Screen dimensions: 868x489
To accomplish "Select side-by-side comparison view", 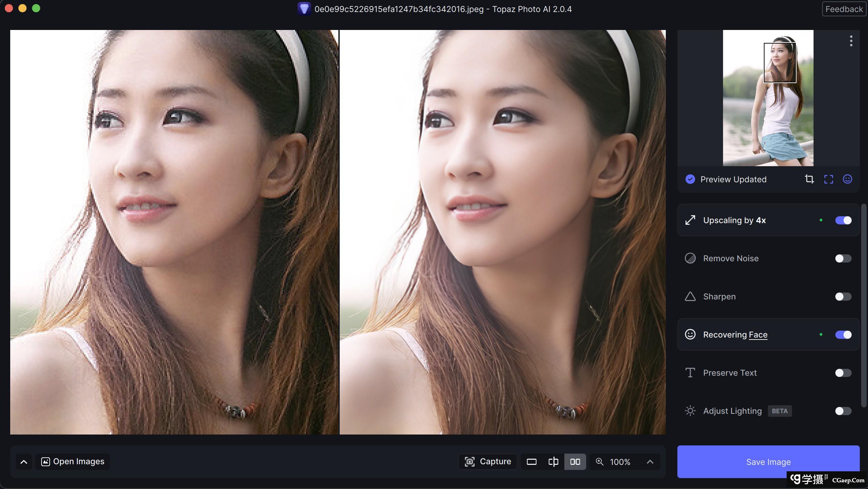I will click(x=575, y=462).
